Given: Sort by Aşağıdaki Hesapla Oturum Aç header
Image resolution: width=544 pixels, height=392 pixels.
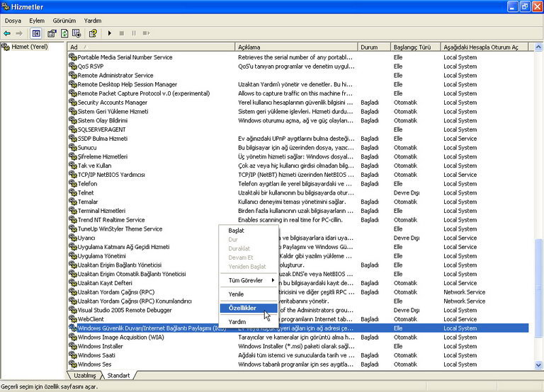Looking at the screenshot, I should point(484,47).
